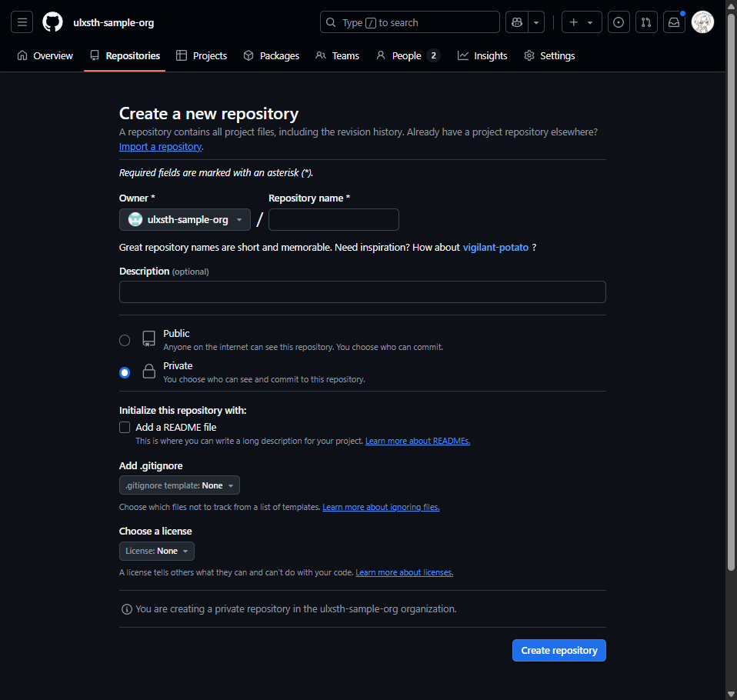Expand the Copilot dropdown arrow
The width and height of the screenshot is (737, 700).
[536, 22]
